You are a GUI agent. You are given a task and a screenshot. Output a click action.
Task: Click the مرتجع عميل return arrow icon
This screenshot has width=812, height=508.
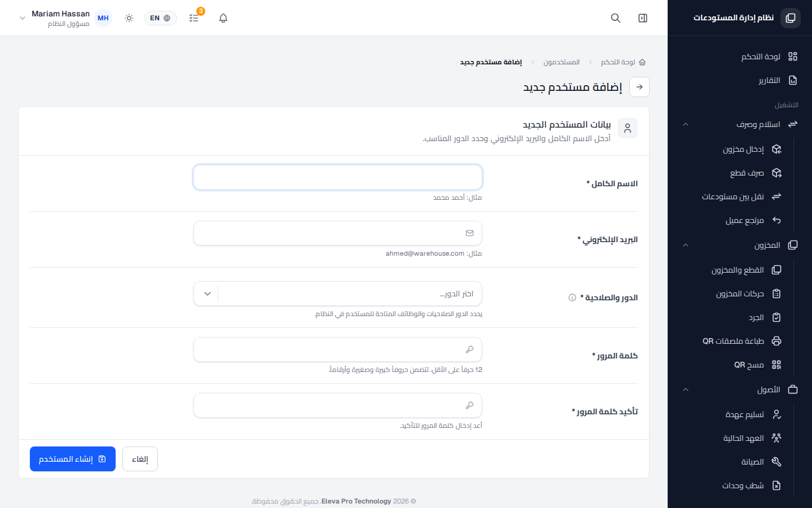coord(776,220)
